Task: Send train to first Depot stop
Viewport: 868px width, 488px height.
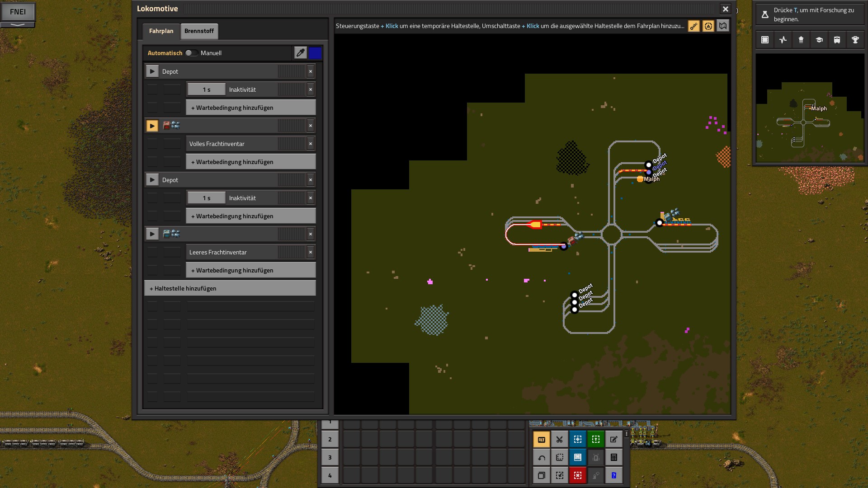Action: (152, 71)
